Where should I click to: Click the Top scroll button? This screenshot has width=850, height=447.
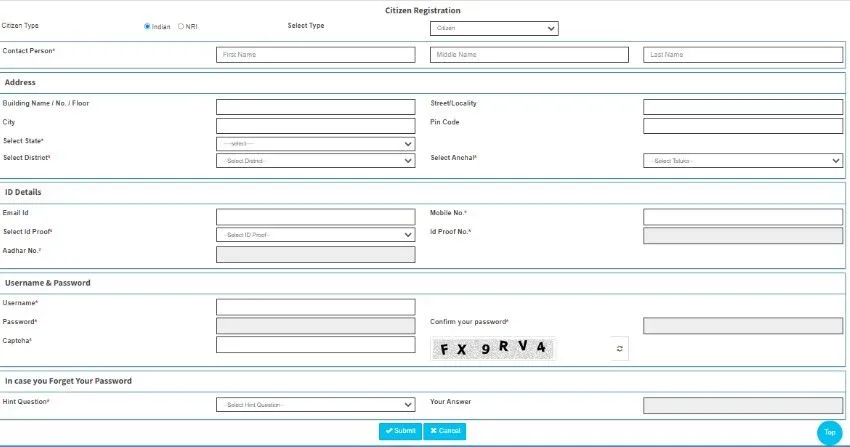pos(829,432)
